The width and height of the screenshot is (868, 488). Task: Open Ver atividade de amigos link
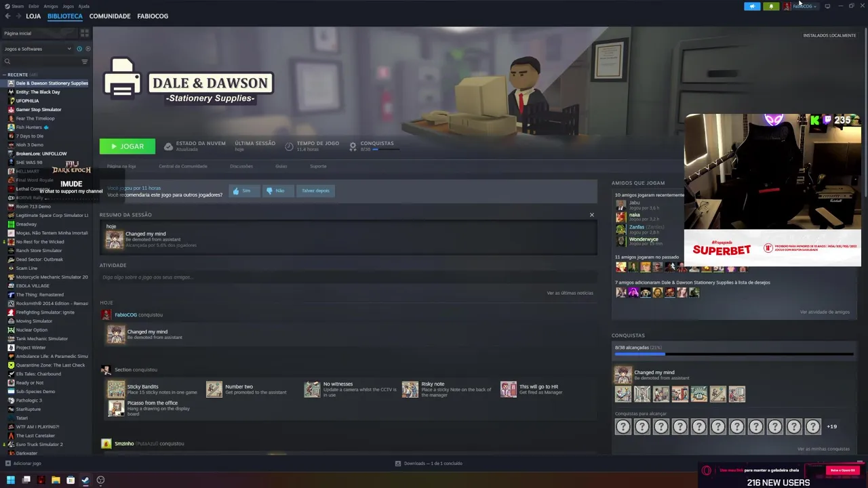(x=825, y=312)
